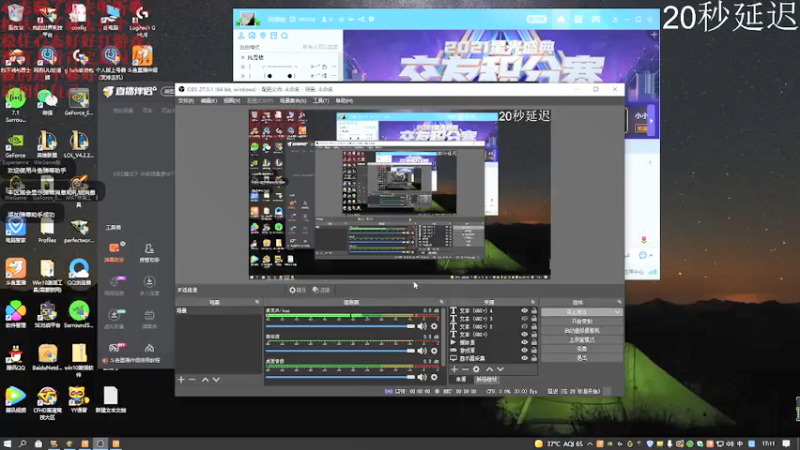The image size is (800, 450).
Task: Add a new source with the plus icon
Action: 454,369
